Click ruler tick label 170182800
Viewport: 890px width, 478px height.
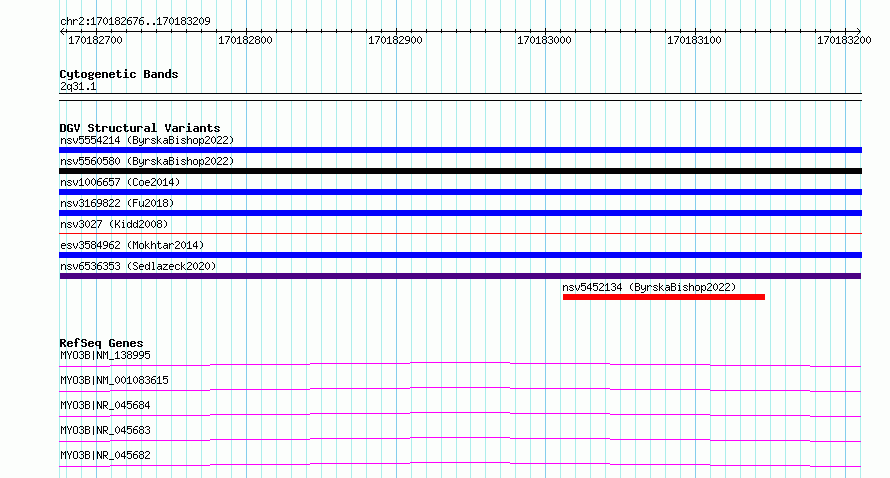pyautogui.click(x=245, y=40)
